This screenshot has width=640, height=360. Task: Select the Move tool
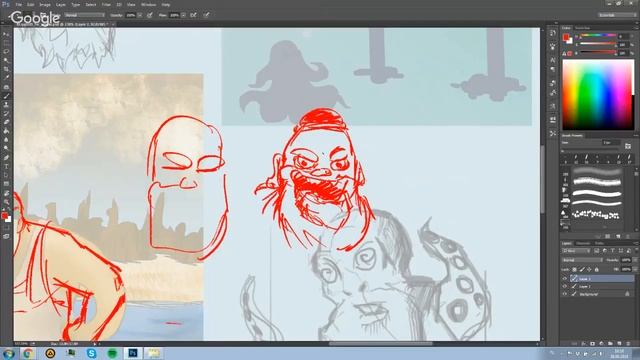tap(6, 34)
